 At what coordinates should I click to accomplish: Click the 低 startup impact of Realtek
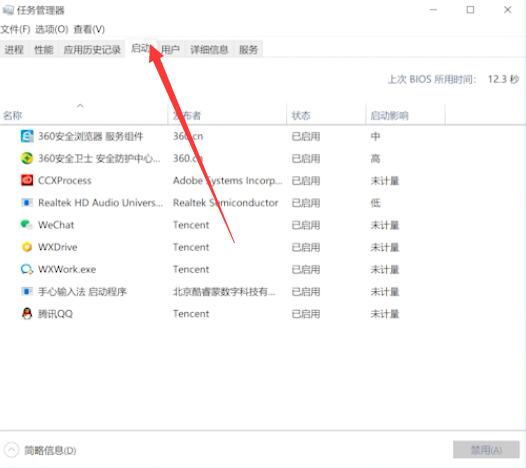[375, 203]
